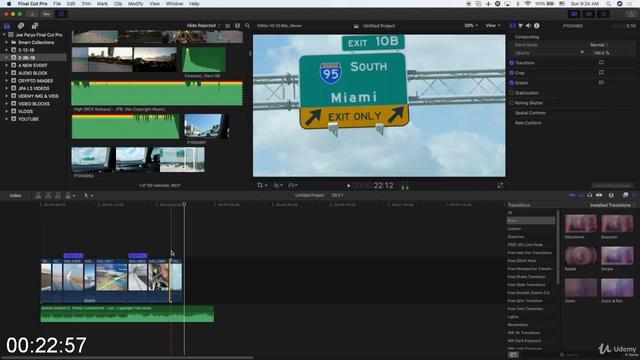The width and height of the screenshot is (640, 360).
Task: Toggle the Transform checkbox
Action: tap(511, 63)
